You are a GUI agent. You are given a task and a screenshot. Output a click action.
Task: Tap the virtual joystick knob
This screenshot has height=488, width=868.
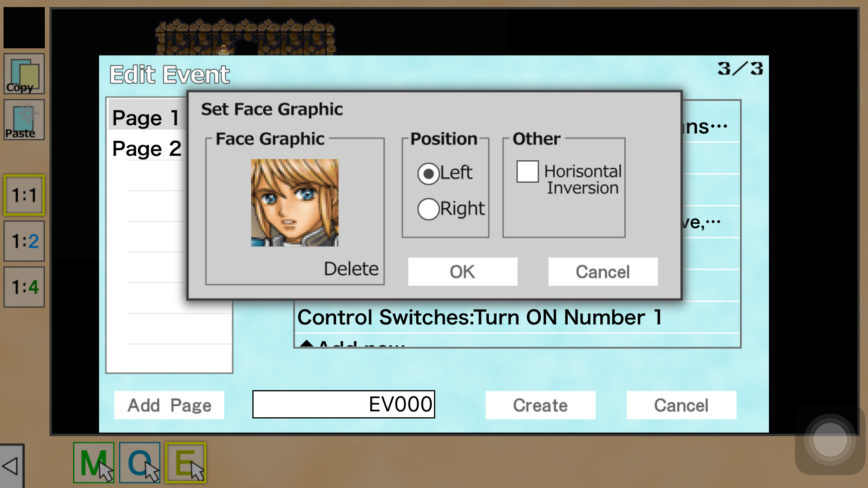click(830, 440)
